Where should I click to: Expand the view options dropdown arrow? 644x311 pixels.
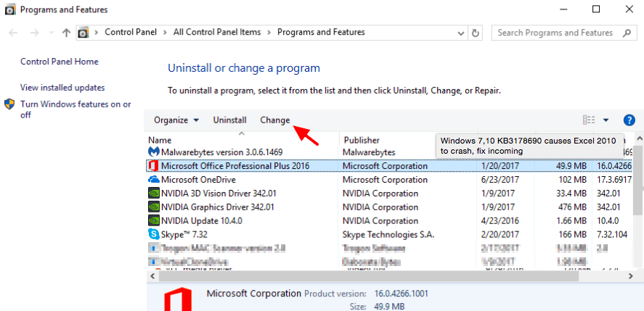click(x=606, y=120)
